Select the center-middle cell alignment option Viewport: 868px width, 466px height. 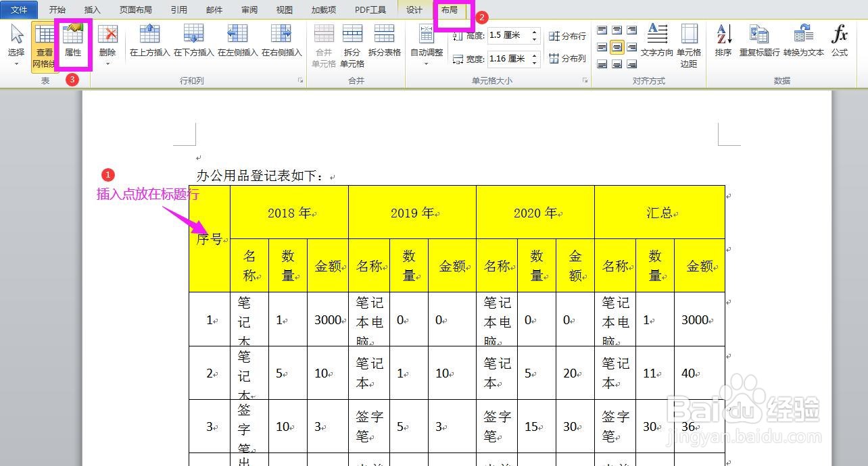pyautogui.click(x=617, y=46)
